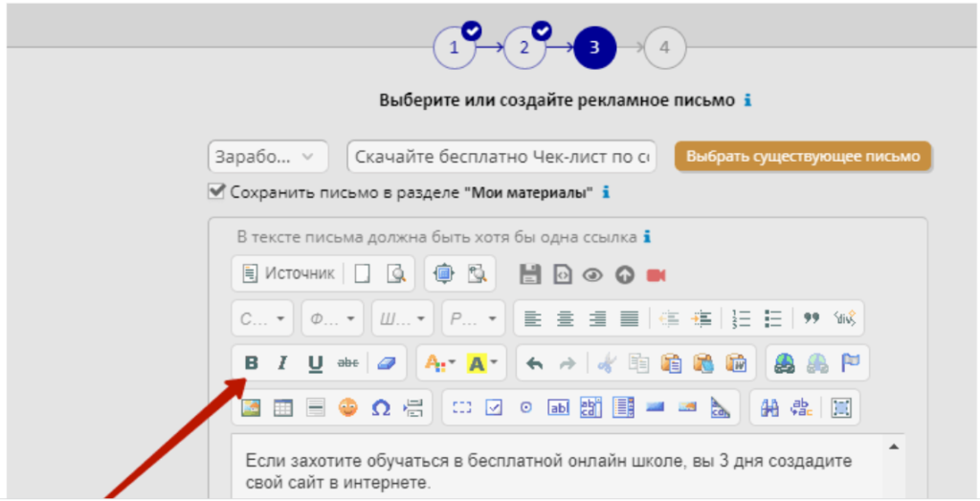Click the subject field 'Скачайте бесплатно Чек-лист'
980x501 pixels.
pos(501,156)
